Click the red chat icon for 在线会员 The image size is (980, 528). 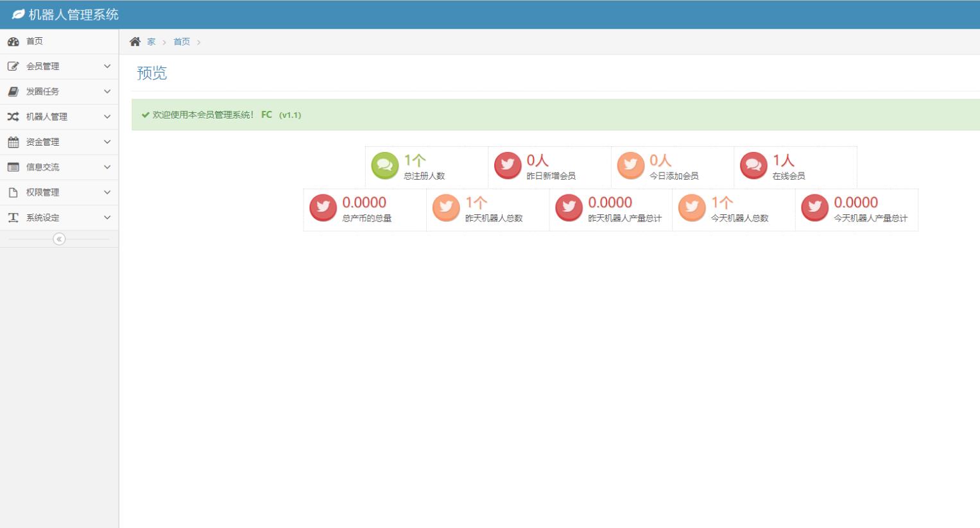tap(753, 166)
